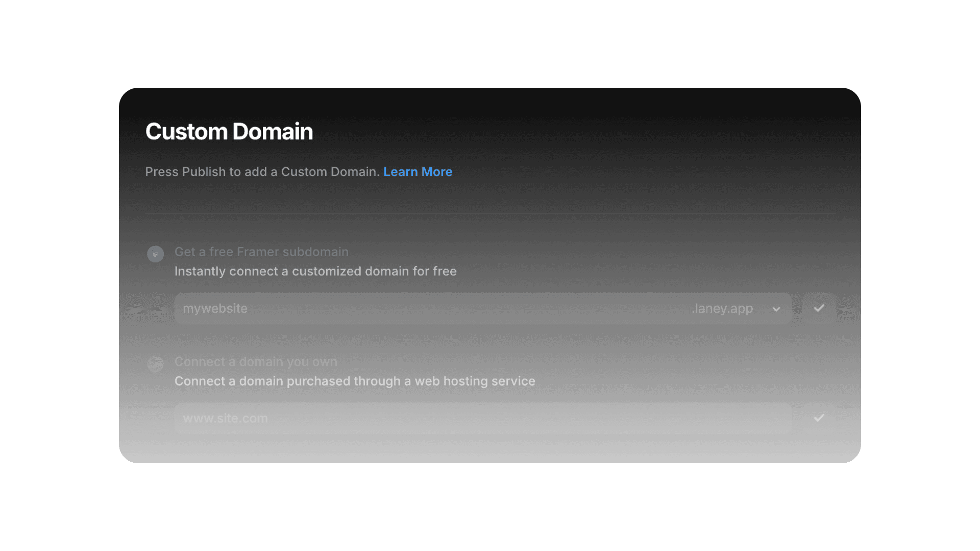Select the connect own domain radio button
The width and height of the screenshot is (980, 551).
pyautogui.click(x=156, y=364)
